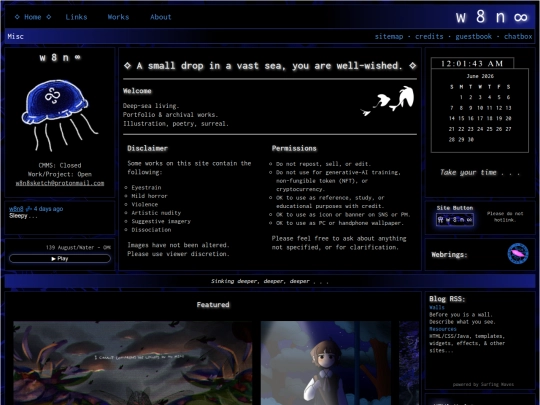This screenshot has width=540, height=405.
Task: Click the 'Take your time' text
Action: pyautogui.click(x=480, y=173)
